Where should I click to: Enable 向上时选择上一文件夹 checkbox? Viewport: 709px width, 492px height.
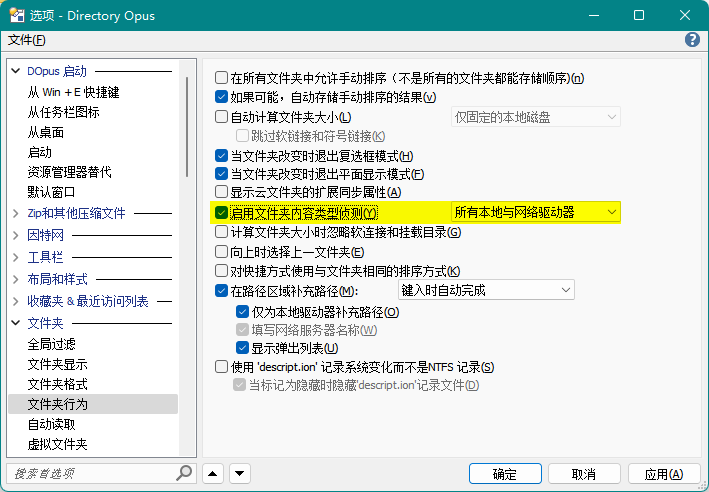[x=222, y=252]
